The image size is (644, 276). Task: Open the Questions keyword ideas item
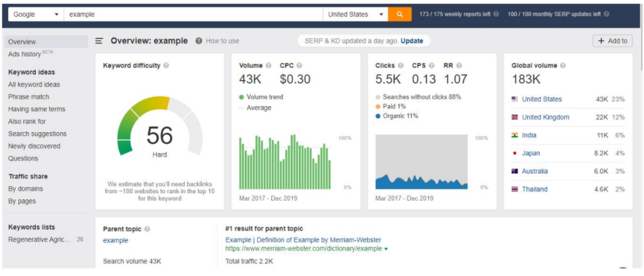point(23,159)
